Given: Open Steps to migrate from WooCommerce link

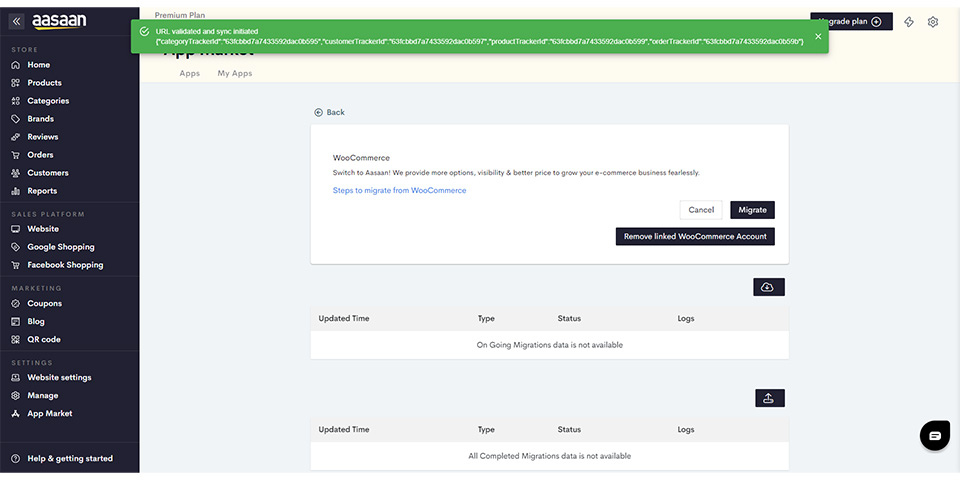Looking at the screenshot, I should tap(399, 190).
